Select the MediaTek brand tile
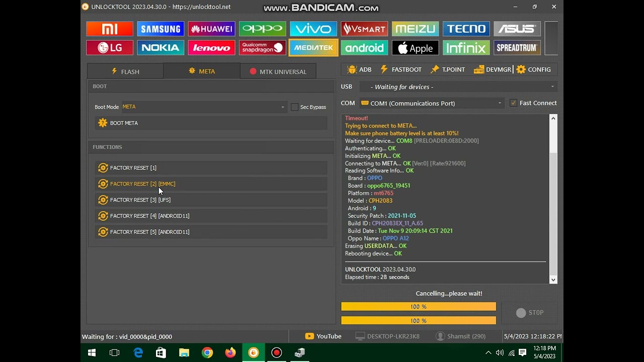This screenshot has width=644, height=362. point(313,48)
